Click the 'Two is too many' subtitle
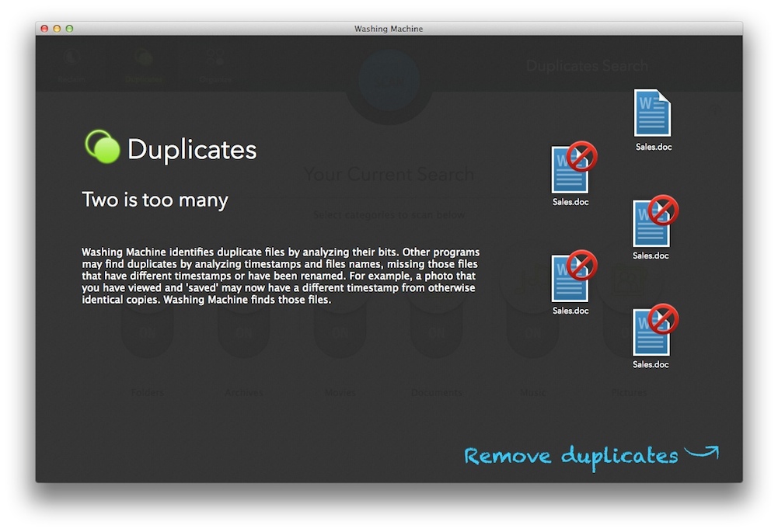The image size is (778, 532). (x=155, y=200)
